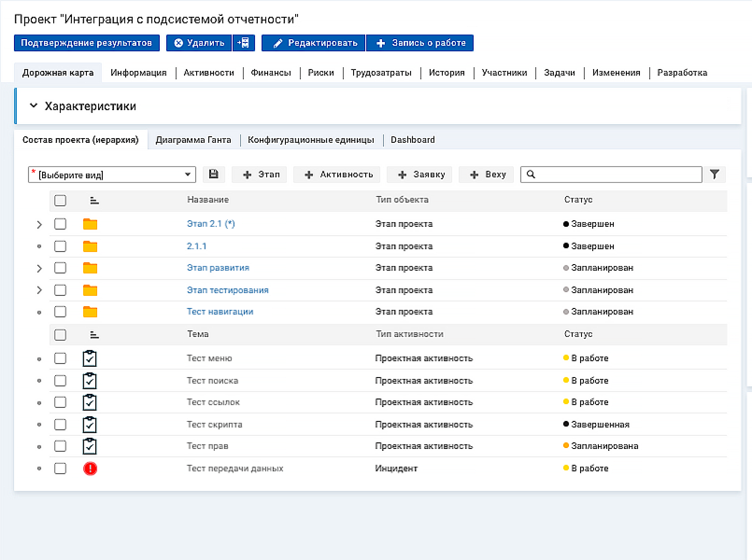Click the save view floppy disk icon
Image resolution: width=752 pixels, height=560 pixels.
click(213, 175)
